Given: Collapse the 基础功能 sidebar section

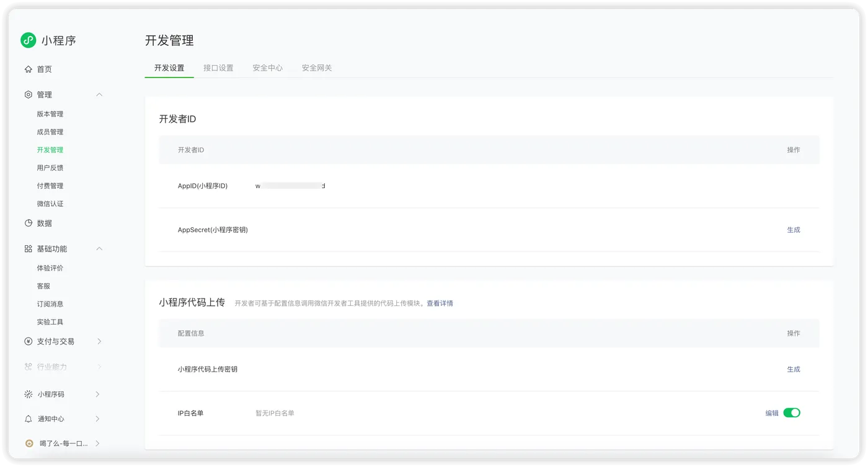Looking at the screenshot, I should pyautogui.click(x=99, y=248).
